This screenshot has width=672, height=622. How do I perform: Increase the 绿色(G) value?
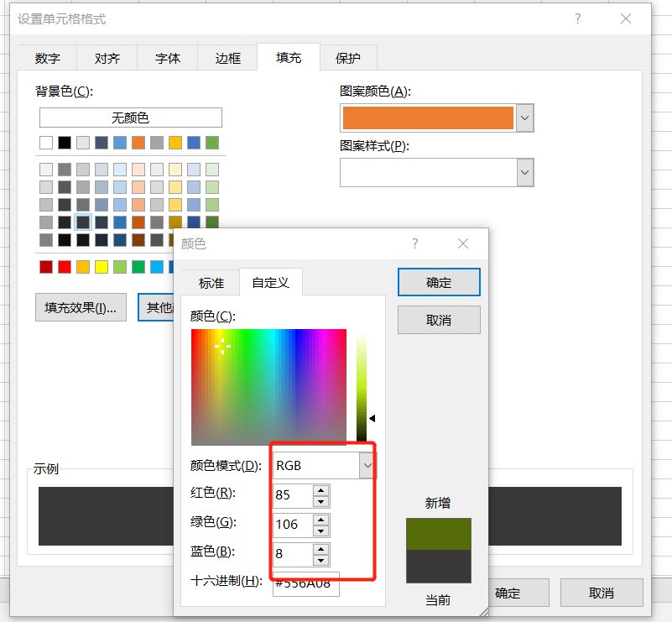(321, 519)
